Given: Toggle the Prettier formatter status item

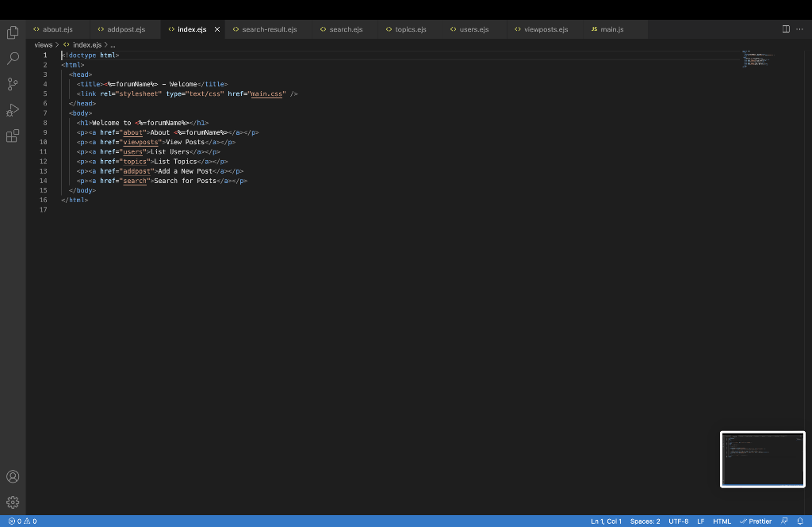Looking at the screenshot, I should (754, 521).
